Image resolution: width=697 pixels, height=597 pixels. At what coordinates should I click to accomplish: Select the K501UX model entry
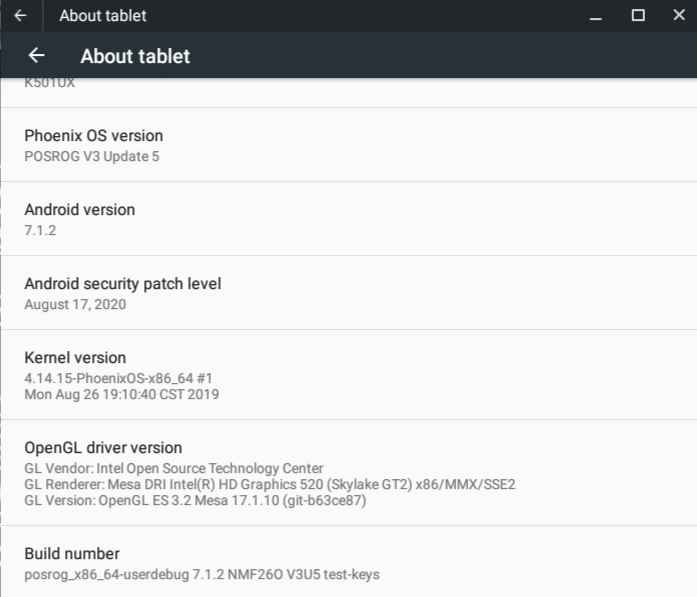tap(49, 86)
